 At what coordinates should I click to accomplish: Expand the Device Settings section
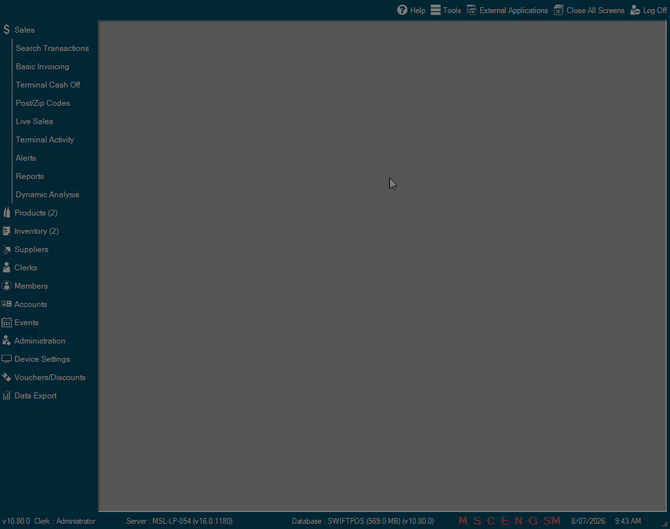click(42, 359)
